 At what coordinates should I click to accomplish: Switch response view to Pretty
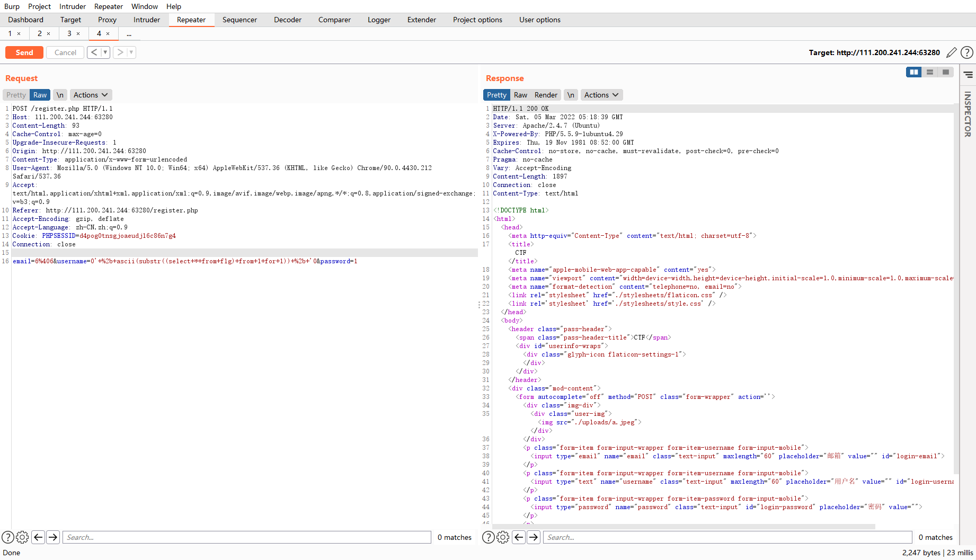(x=496, y=95)
